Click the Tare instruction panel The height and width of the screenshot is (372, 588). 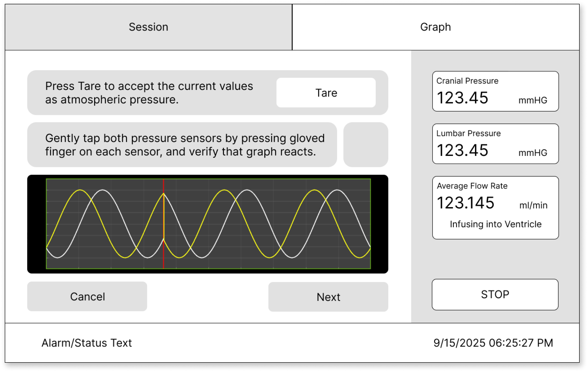coord(149,93)
